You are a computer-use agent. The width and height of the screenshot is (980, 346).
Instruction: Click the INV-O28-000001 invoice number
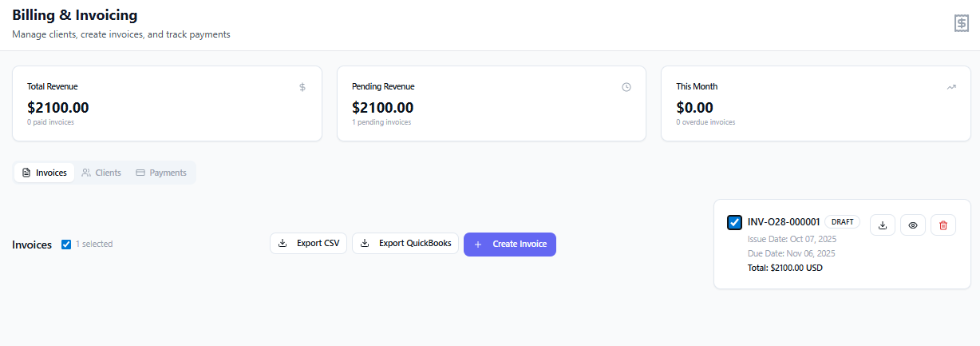784,222
